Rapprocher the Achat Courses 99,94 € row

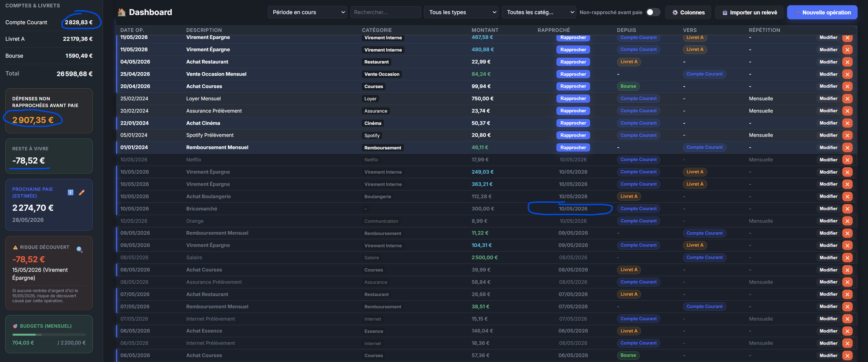click(573, 87)
